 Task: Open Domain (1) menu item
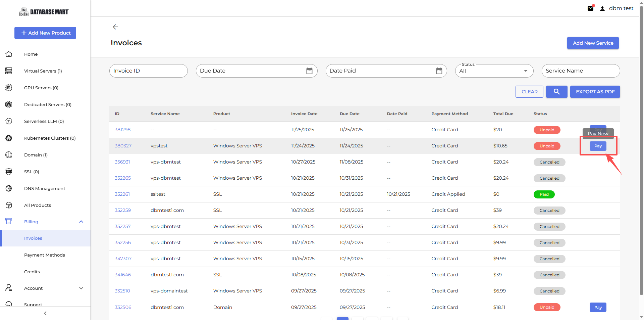coord(36,155)
